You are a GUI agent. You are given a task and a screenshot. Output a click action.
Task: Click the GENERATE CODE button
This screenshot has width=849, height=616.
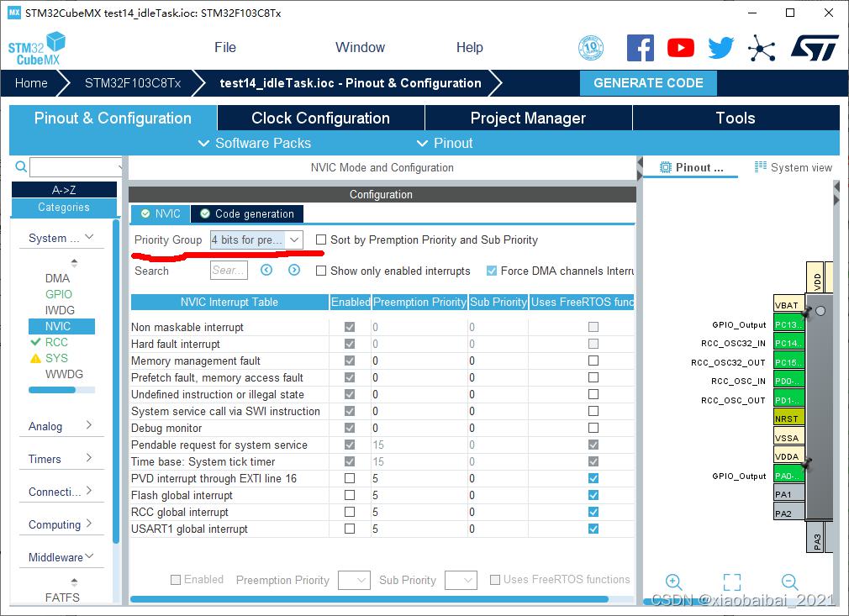[x=648, y=82]
